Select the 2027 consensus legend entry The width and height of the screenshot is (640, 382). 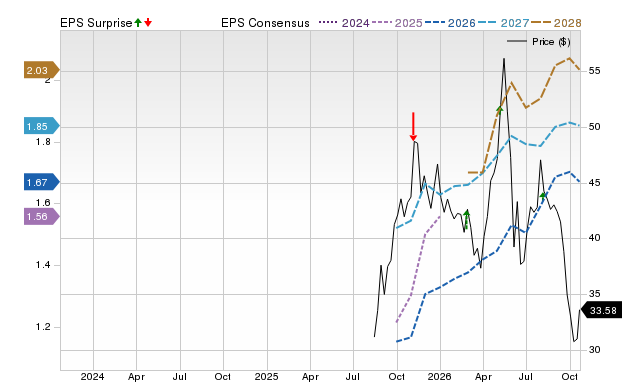(x=503, y=23)
